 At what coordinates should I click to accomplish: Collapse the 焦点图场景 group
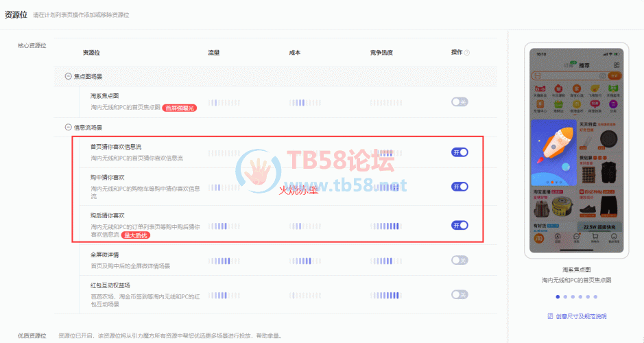[x=68, y=76]
